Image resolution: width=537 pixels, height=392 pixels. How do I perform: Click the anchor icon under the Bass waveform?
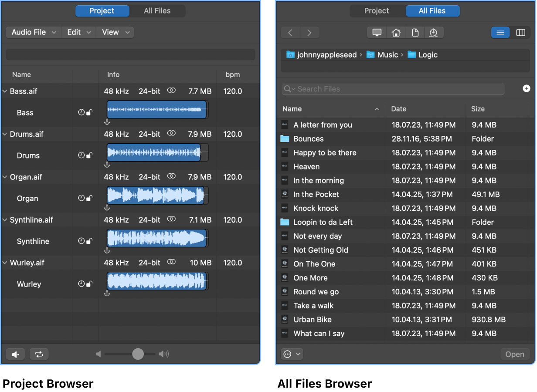[x=107, y=123]
